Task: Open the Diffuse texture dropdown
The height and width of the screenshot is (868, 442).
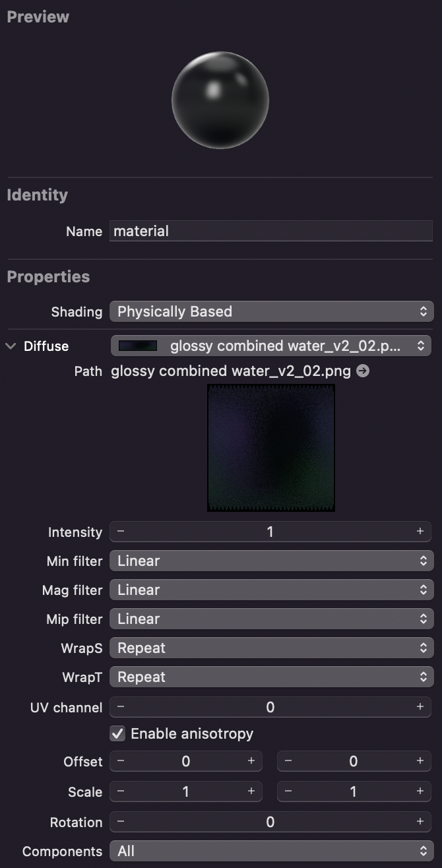Action: coord(270,346)
